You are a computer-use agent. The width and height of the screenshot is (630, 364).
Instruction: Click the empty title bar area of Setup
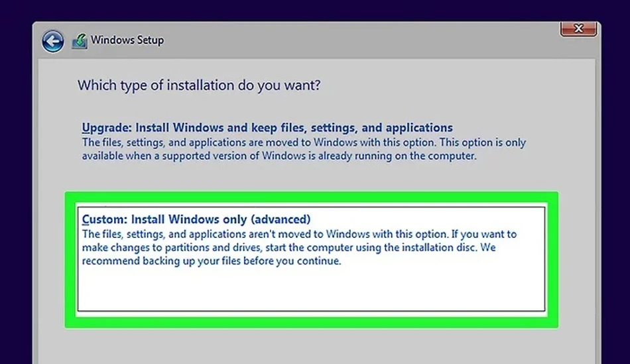(361, 40)
